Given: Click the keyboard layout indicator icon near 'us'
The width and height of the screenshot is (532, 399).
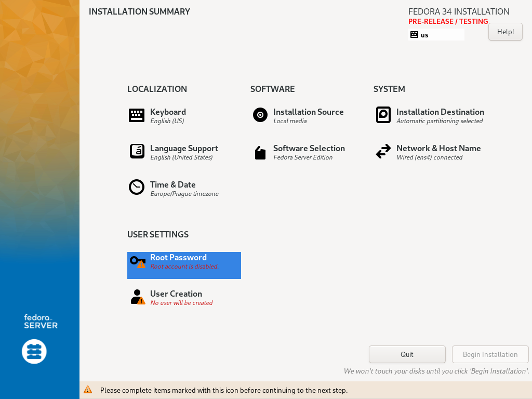Looking at the screenshot, I should click(414, 35).
